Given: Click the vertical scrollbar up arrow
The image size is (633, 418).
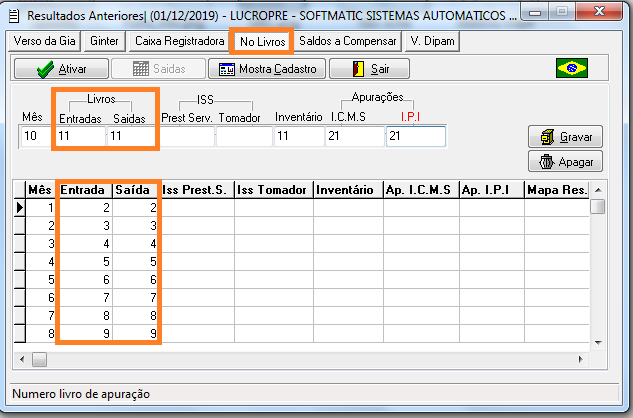Looking at the screenshot, I should pyautogui.click(x=598, y=190).
